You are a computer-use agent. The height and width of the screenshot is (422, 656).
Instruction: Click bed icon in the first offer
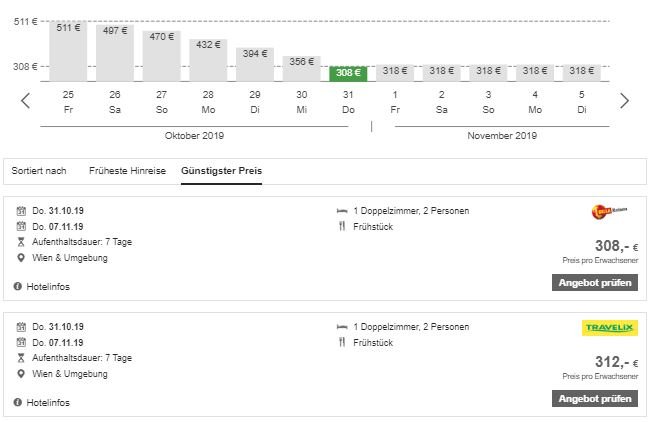342,211
